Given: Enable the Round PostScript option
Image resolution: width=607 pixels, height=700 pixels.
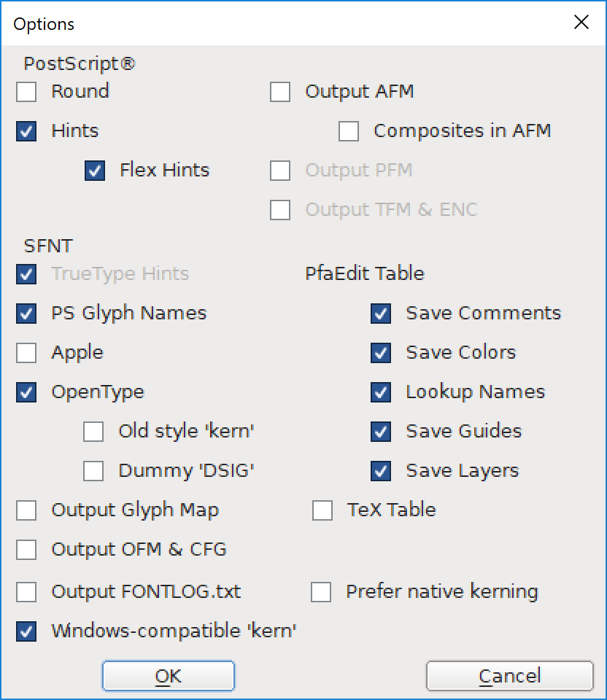Looking at the screenshot, I should [x=26, y=92].
